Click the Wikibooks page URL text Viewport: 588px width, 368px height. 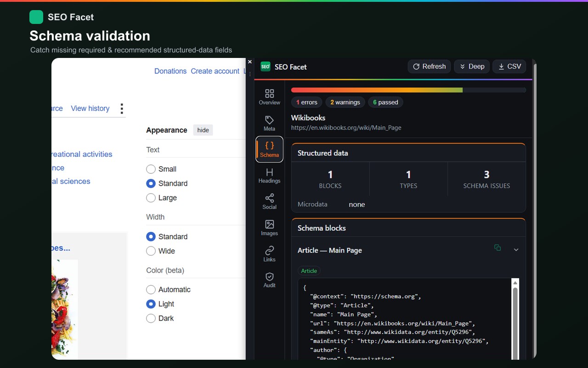pyautogui.click(x=346, y=128)
